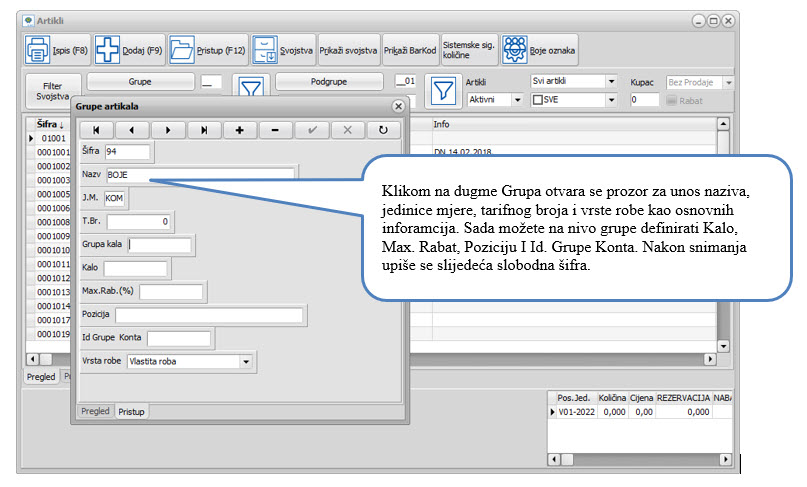Open the Vrsta robe dropdown
807x487 pixels.
(x=246, y=361)
